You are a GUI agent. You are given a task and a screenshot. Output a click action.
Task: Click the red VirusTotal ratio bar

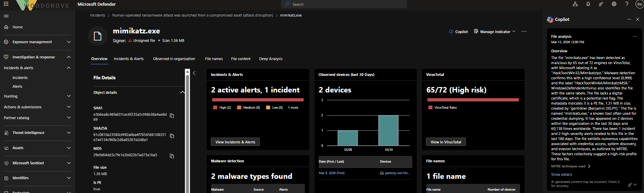pyautogui.click(x=473, y=100)
